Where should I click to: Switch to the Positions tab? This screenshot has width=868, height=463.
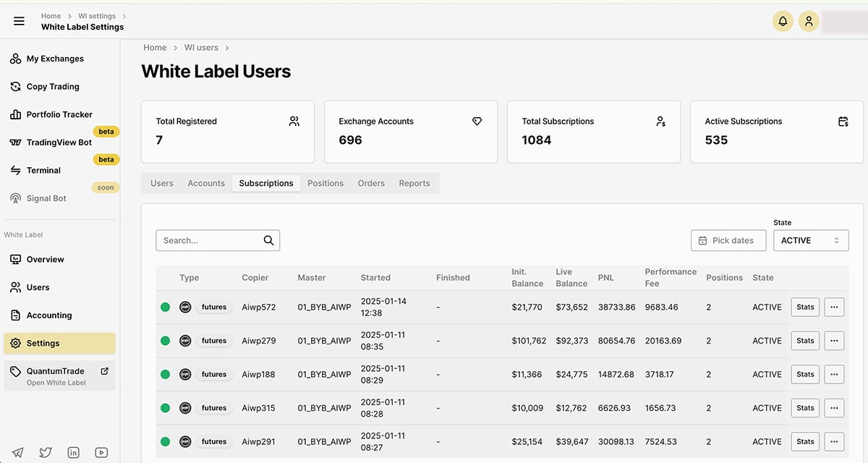point(325,183)
